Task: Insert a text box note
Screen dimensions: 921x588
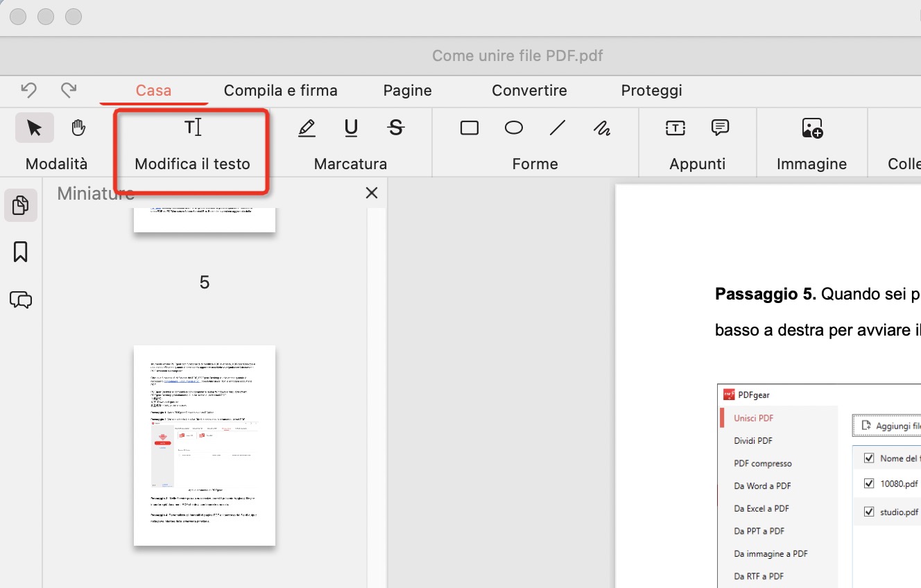Action: tap(675, 128)
